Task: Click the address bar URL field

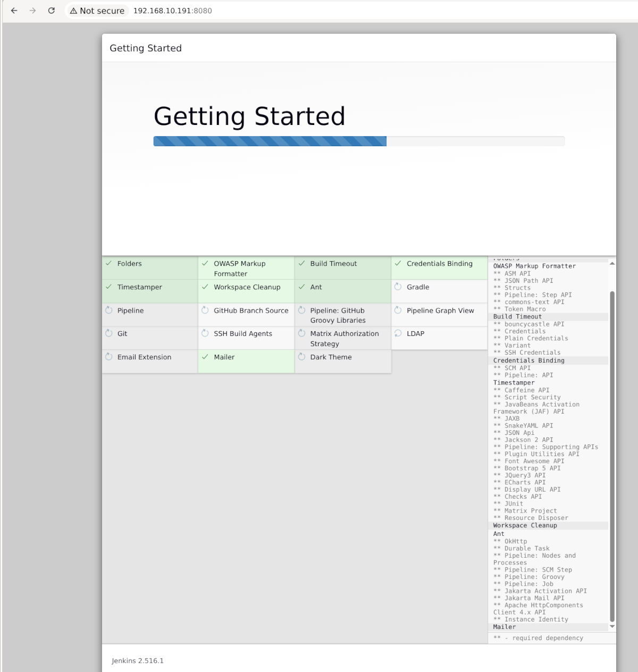Action: pos(172,11)
